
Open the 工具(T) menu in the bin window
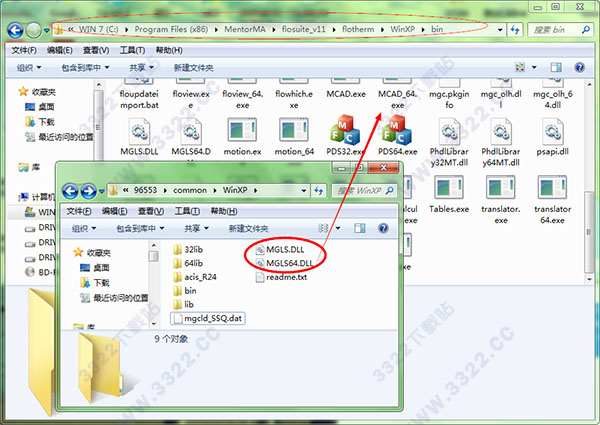pos(132,50)
